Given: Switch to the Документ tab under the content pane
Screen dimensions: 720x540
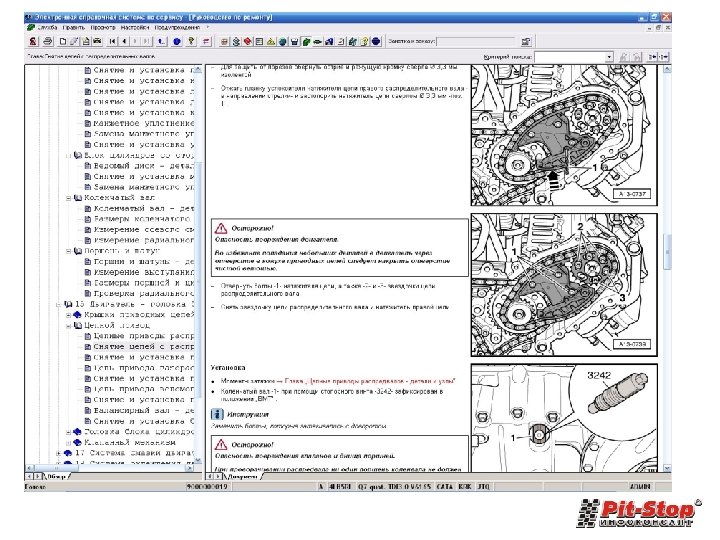Looking at the screenshot, I should (x=242, y=477).
